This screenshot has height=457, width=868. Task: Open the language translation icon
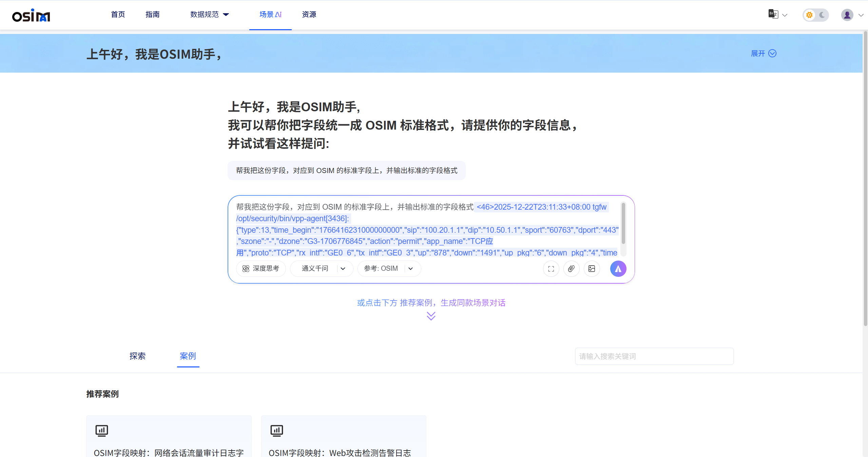tap(773, 14)
